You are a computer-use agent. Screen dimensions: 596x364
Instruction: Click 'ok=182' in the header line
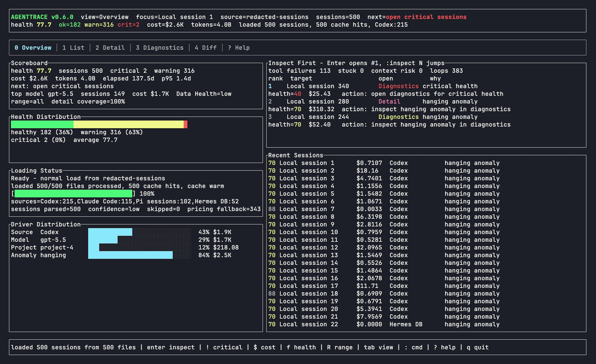tap(70, 25)
